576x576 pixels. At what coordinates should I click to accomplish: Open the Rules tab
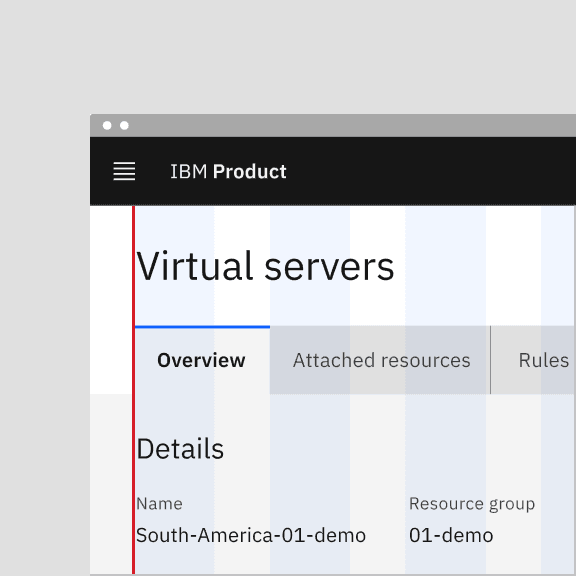pos(544,360)
